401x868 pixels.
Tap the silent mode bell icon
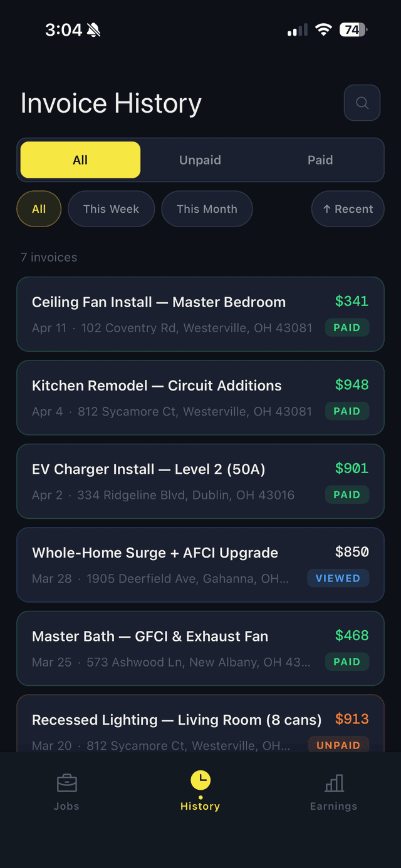94,29
